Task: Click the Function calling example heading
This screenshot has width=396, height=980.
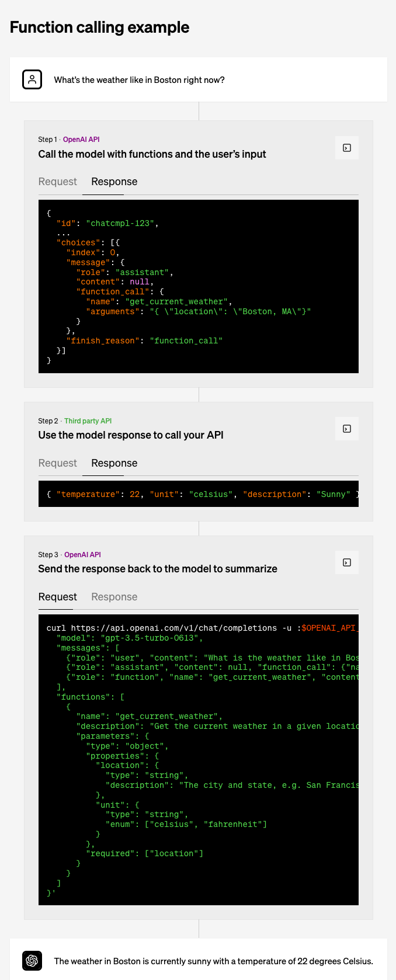Action: (100, 27)
